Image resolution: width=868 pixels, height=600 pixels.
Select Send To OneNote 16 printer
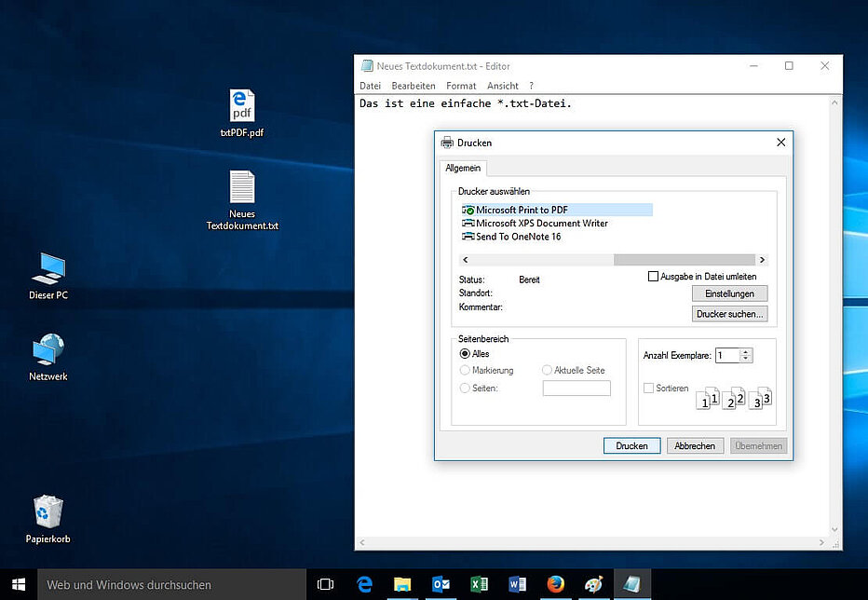511,237
